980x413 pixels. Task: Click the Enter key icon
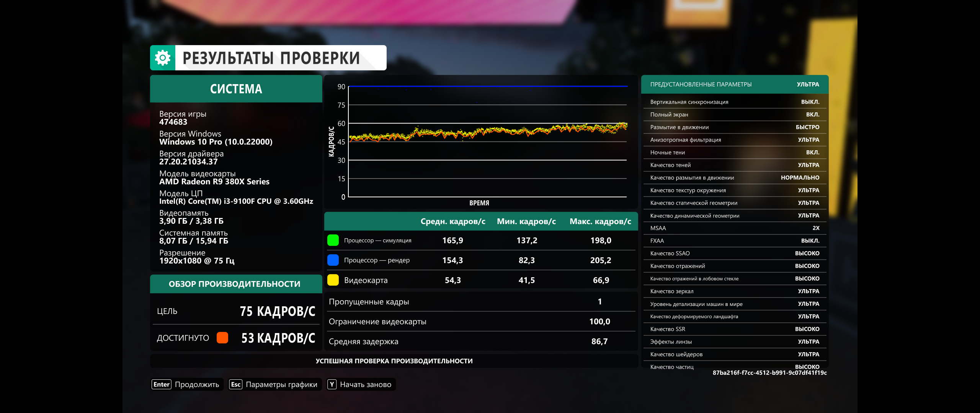coord(162,384)
